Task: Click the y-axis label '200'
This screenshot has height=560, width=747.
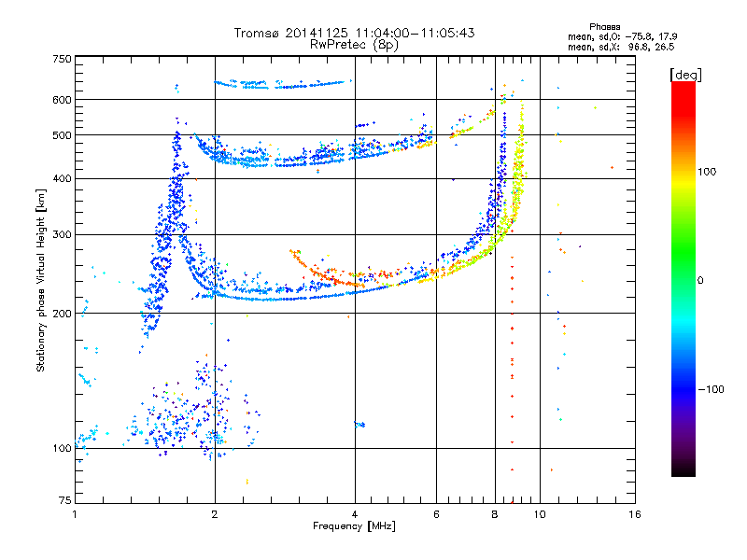Action: click(62, 314)
